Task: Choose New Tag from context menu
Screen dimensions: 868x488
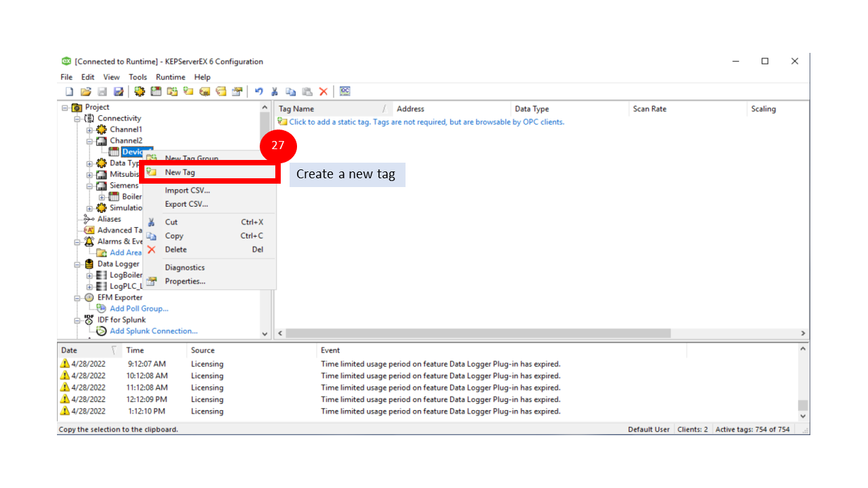Action: click(210, 172)
